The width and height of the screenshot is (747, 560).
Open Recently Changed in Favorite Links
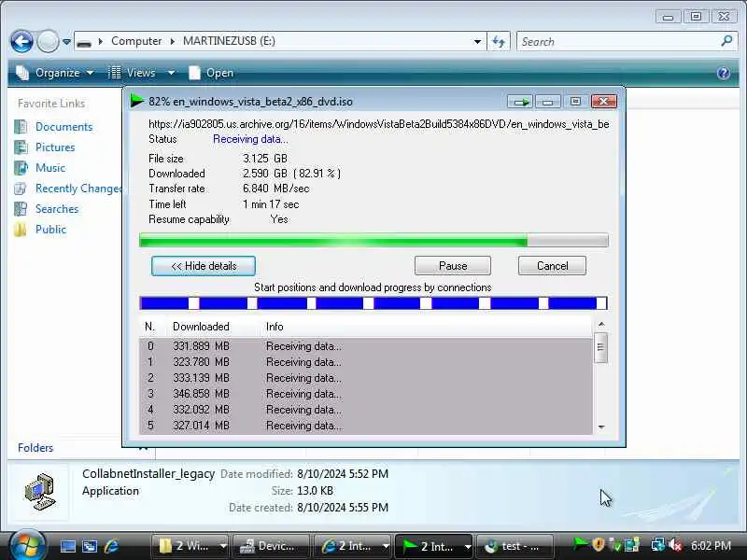78,189
